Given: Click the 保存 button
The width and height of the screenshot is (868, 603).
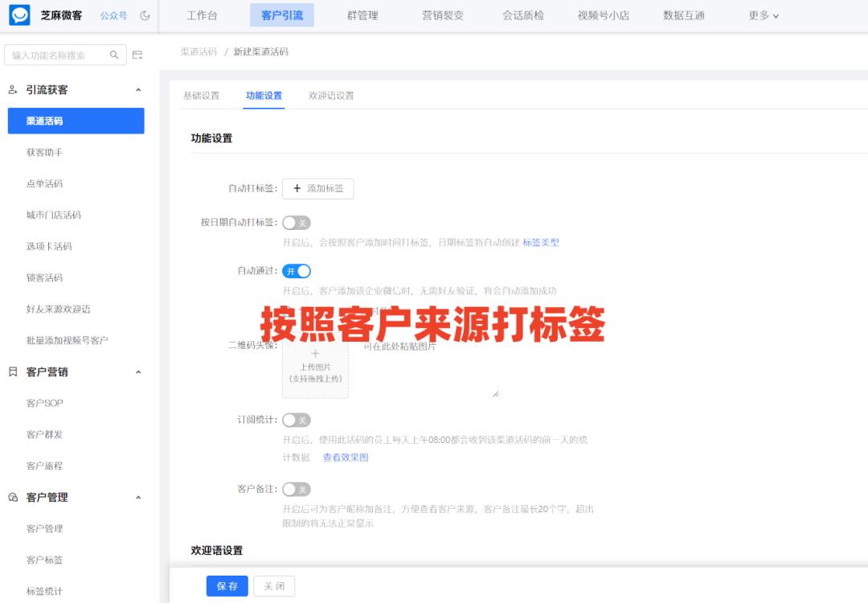Looking at the screenshot, I should click(x=227, y=586).
